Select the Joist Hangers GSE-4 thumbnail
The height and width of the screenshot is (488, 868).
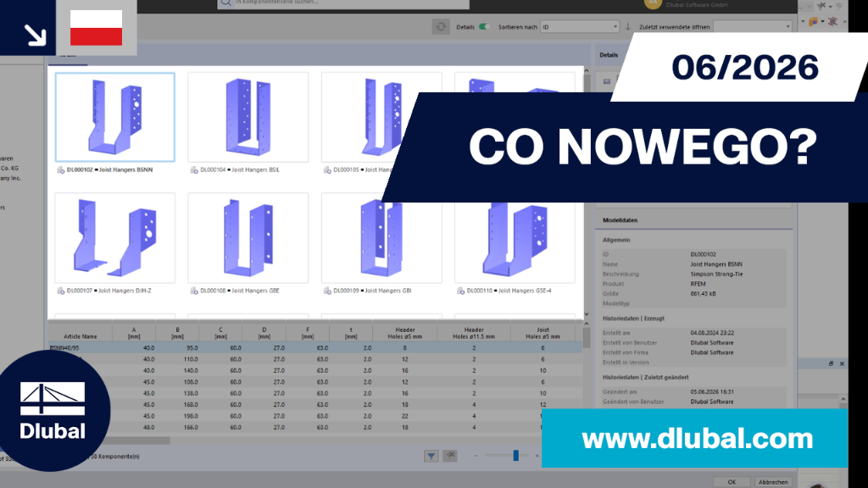click(x=515, y=243)
